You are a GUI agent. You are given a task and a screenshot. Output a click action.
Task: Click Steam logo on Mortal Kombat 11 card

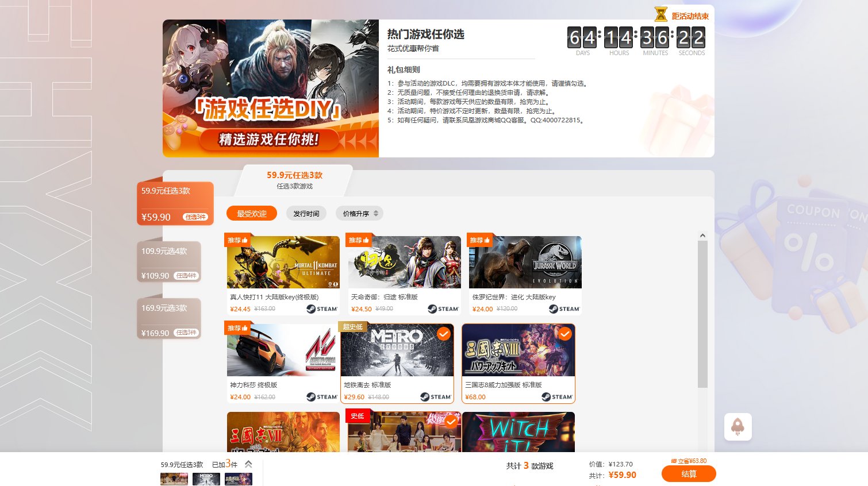[321, 309]
